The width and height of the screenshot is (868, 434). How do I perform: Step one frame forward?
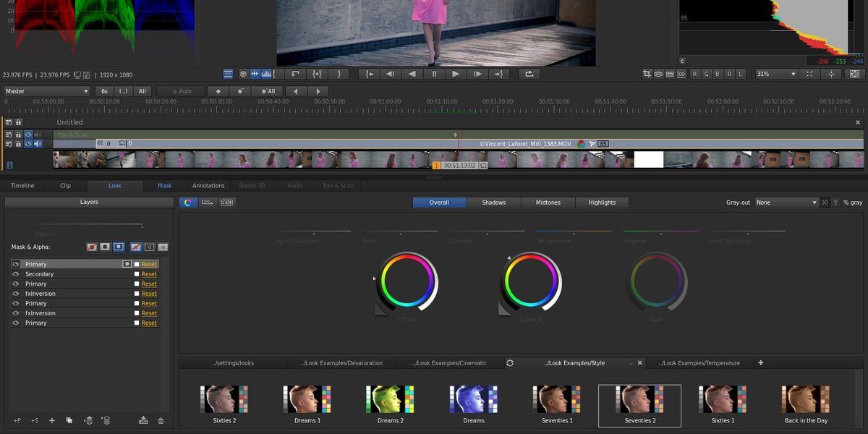point(477,74)
